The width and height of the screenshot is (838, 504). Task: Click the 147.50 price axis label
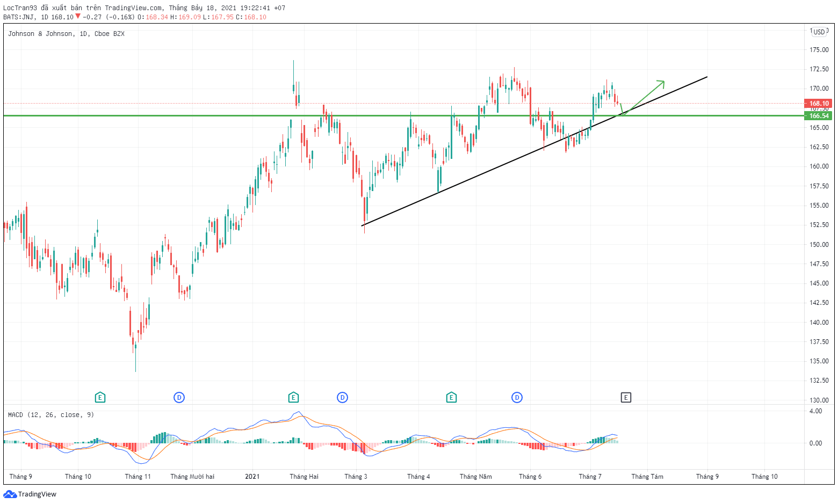tap(819, 264)
